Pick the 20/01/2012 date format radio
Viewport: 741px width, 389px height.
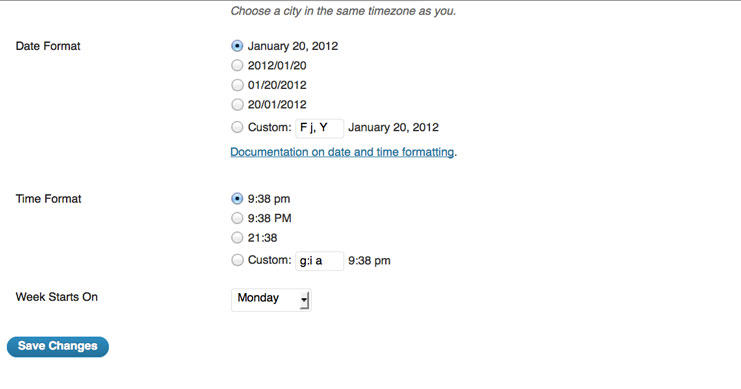[x=237, y=104]
